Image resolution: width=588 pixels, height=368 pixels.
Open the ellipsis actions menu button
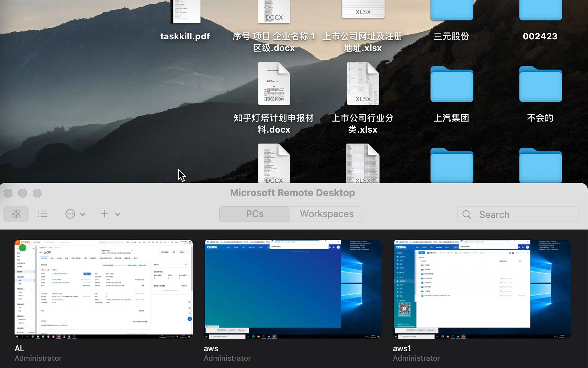(x=70, y=214)
